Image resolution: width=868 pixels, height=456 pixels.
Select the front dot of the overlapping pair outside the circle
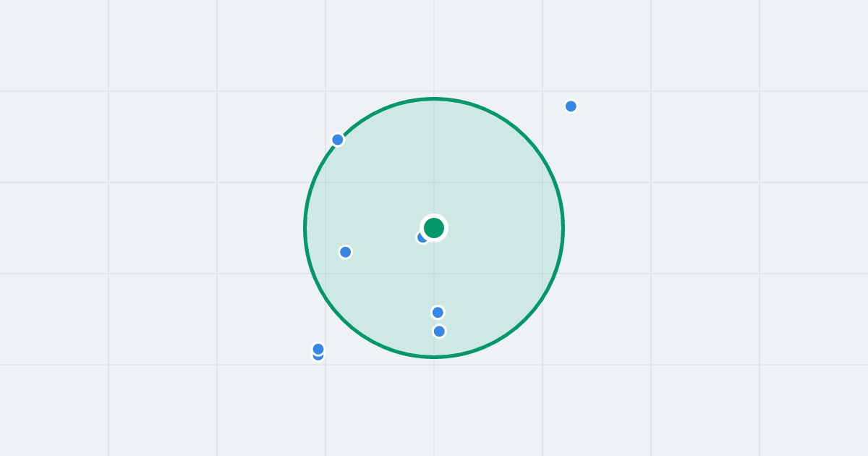coord(318,349)
